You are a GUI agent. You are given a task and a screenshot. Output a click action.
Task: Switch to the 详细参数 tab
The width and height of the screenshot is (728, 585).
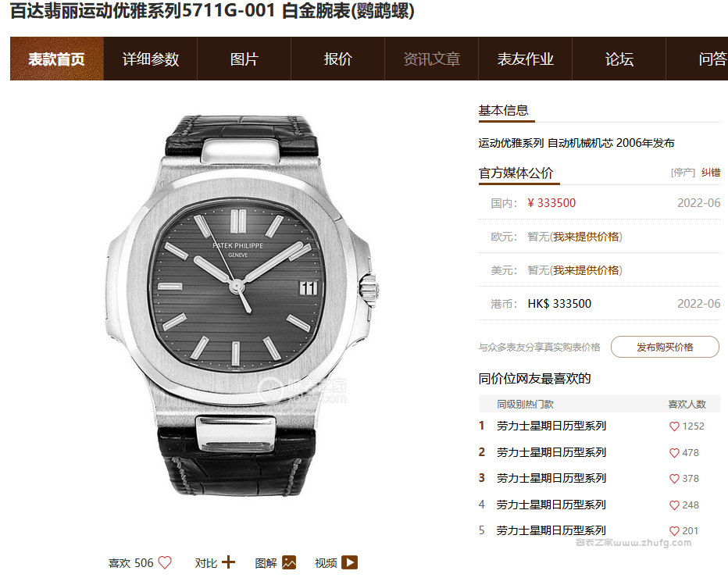(151, 59)
